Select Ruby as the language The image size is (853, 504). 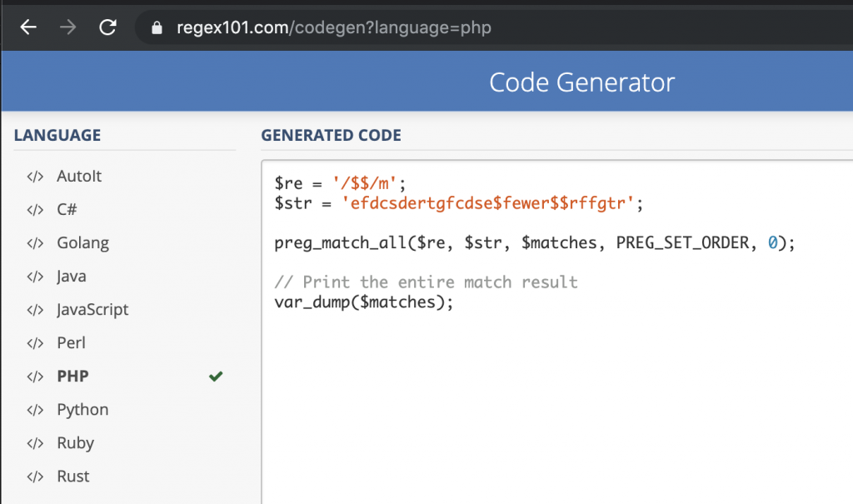pos(75,443)
